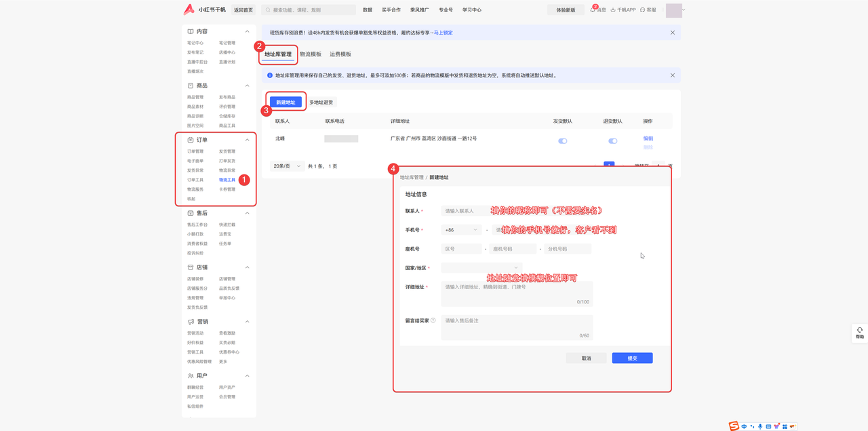This screenshot has height=431, width=868.
Task: Toggle 发货默认 switch for 北峰
Action: (562, 141)
